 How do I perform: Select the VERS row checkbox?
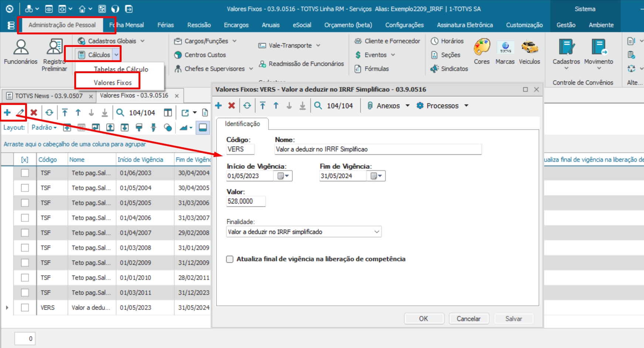(25, 308)
